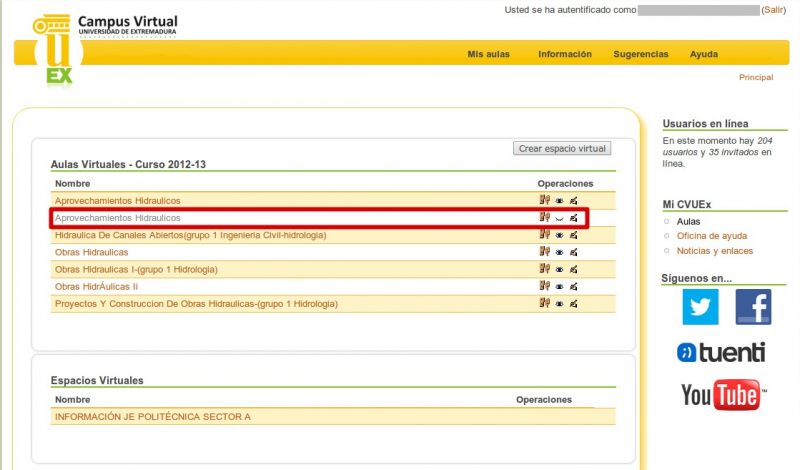Show the greyed-out Aprovechamientos Hidraulicos via closed-eye icon

pyautogui.click(x=559, y=218)
